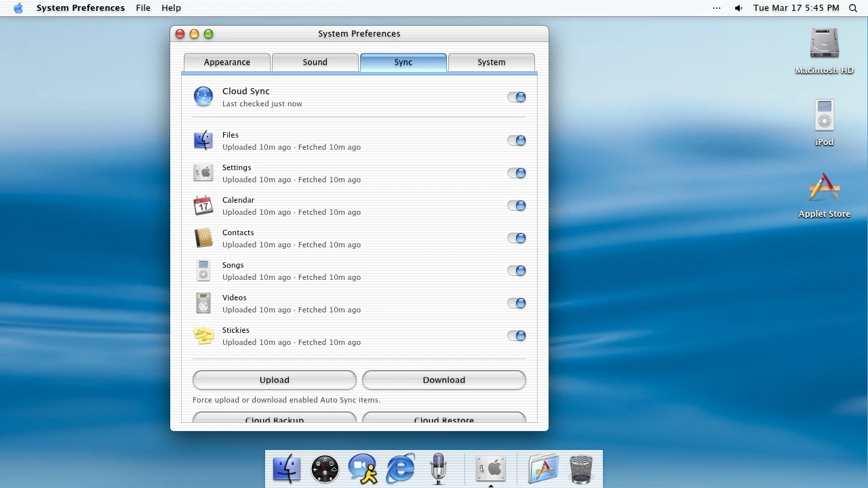This screenshot has width=868, height=488.
Task: Open Spotlight search magnifier
Action: tap(853, 8)
